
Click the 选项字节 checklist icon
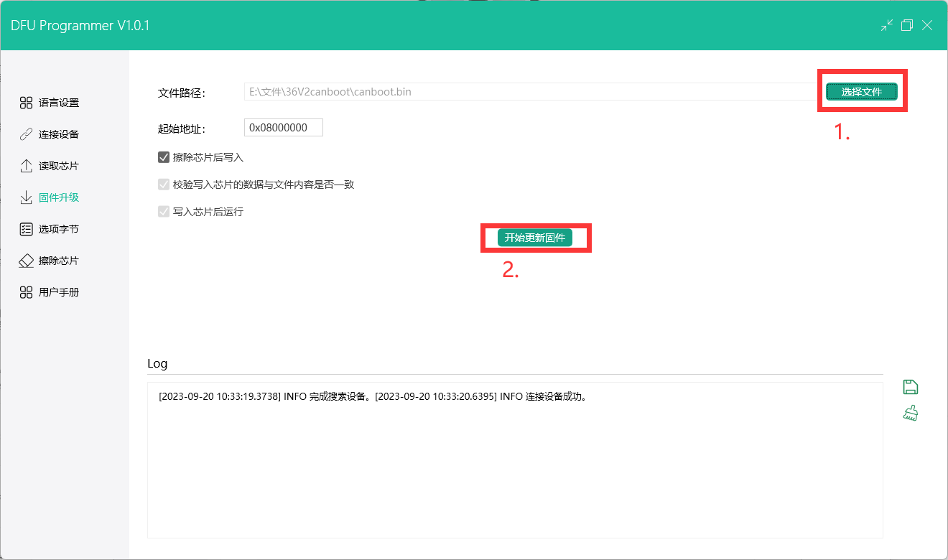(x=26, y=229)
